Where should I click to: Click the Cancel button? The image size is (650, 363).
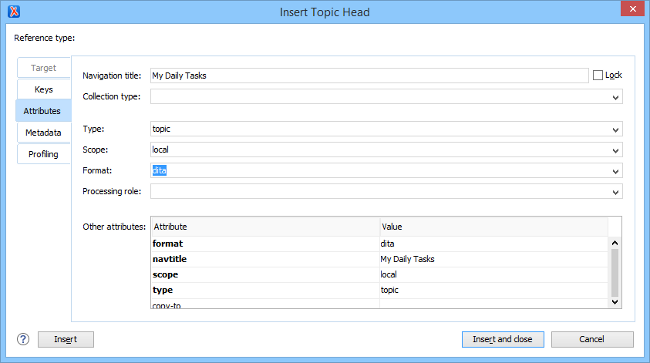click(592, 339)
